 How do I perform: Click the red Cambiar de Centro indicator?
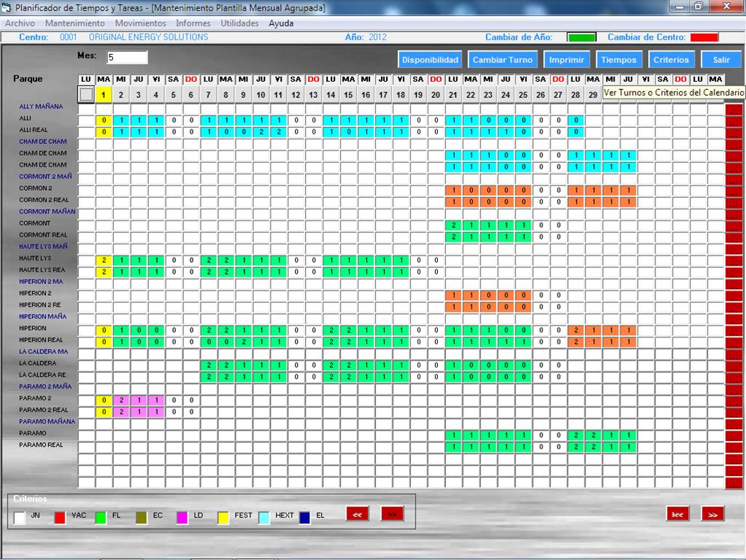(704, 37)
